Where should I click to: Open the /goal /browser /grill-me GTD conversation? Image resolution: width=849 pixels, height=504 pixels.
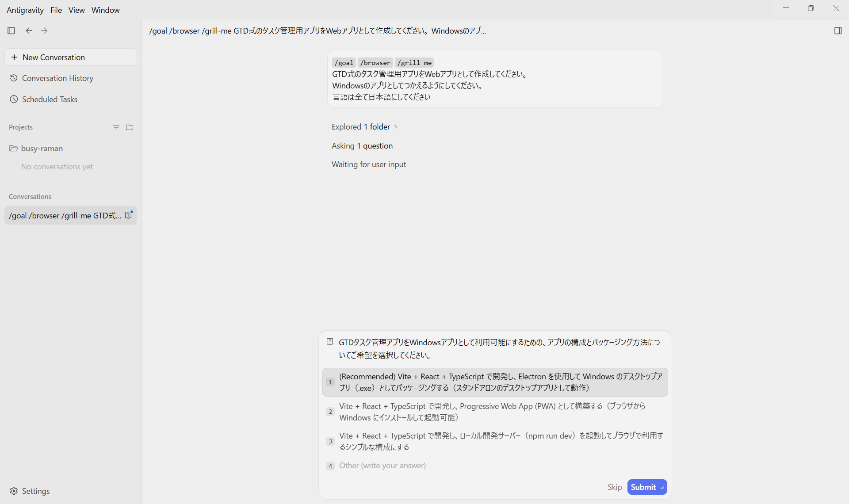[71, 215]
